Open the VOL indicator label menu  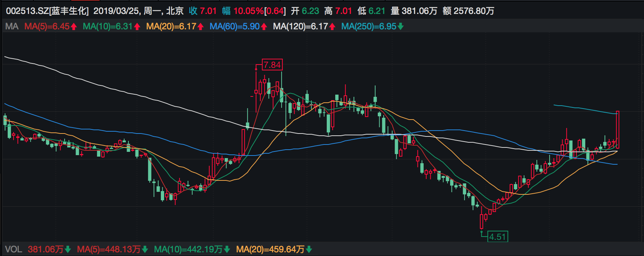pyautogui.click(x=14, y=249)
